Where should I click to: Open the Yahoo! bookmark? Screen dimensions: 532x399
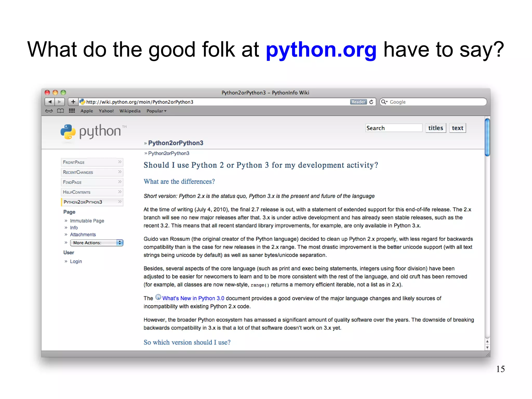point(106,111)
